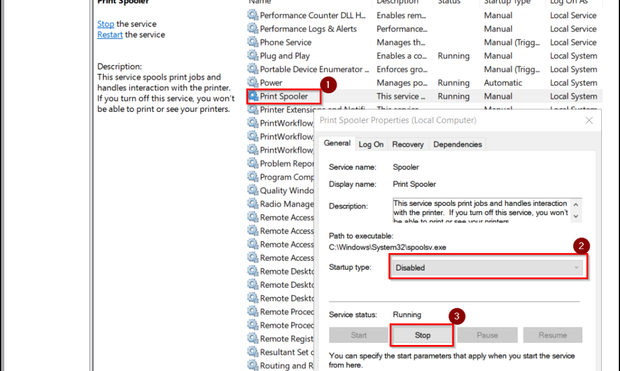Image resolution: width=620 pixels, height=371 pixels.
Task: Open the Dependencies tab
Action: tap(457, 144)
